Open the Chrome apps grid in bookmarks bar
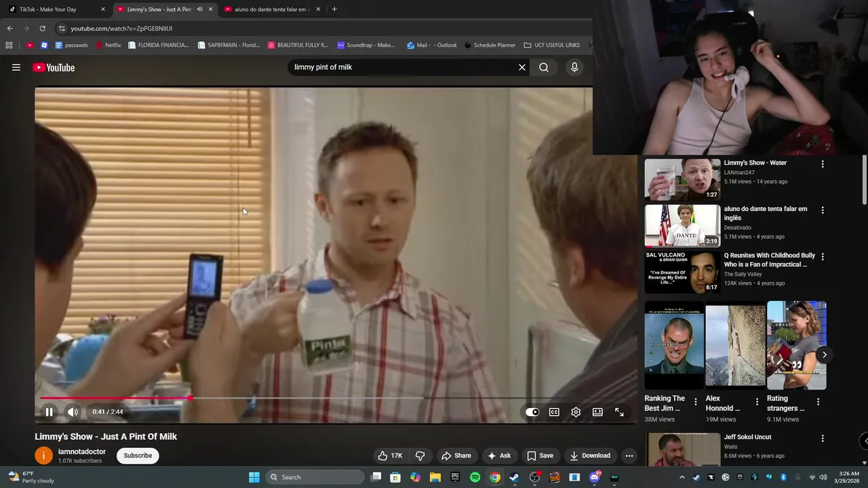Screen dimensions: 868x488 coord(9,45)
